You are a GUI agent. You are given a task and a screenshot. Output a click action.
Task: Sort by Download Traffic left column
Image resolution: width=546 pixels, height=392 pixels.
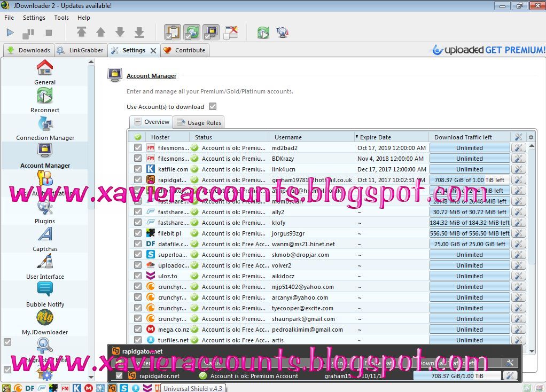click(470, 137)
